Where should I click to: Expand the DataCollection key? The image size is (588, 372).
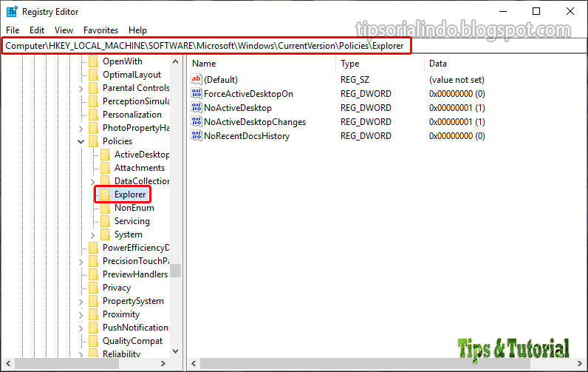(x=93, y=182)
